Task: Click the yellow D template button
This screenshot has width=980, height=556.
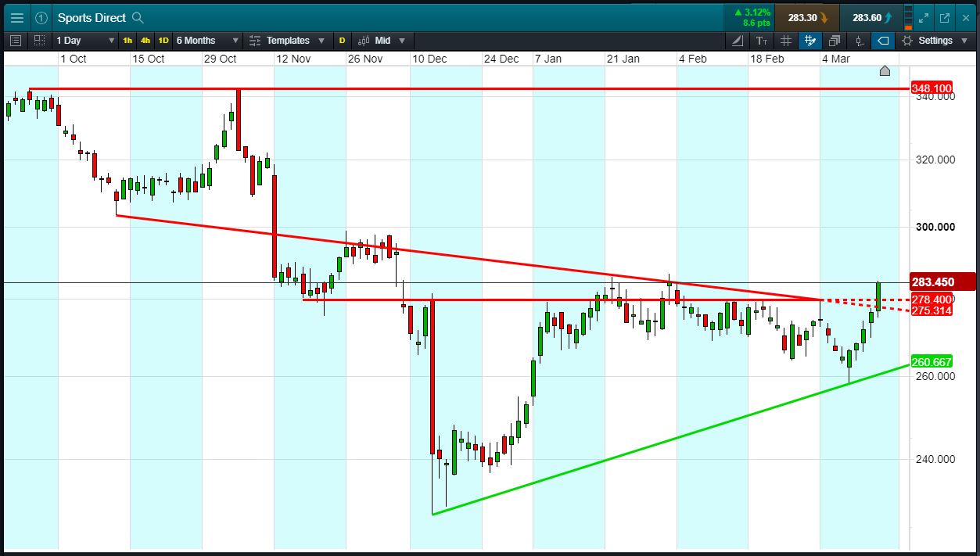Action: tap(342, 40)
